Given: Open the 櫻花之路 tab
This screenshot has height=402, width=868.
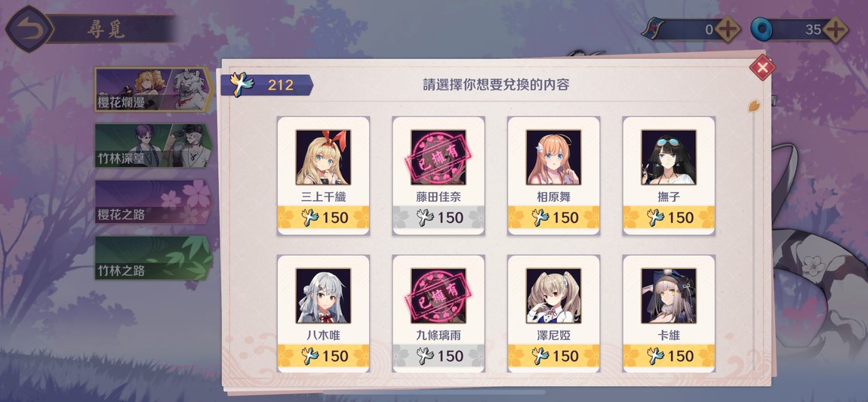Looking at the screenshot, I should coord(153,202).
